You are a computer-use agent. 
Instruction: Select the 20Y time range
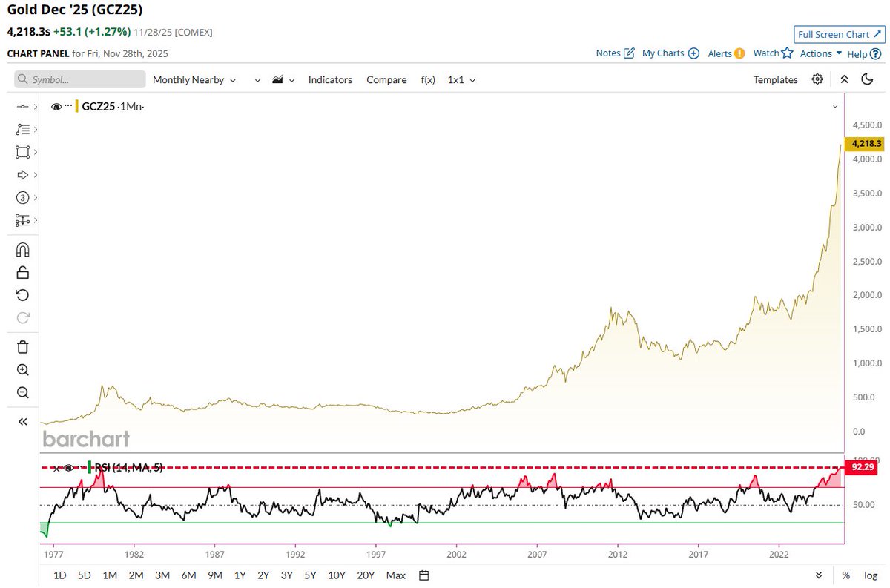click(366, 575)
